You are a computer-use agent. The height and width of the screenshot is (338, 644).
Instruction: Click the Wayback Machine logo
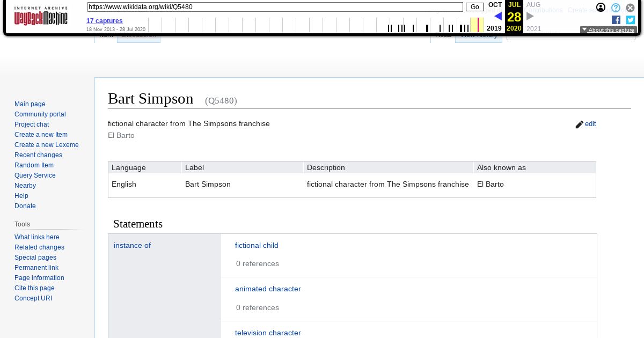tap(41, 16)
